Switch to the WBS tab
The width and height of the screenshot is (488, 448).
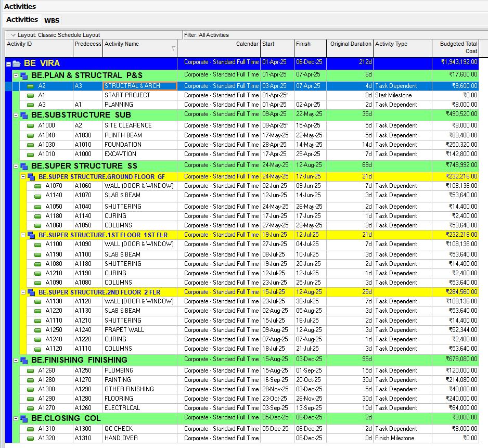[52, 20]
